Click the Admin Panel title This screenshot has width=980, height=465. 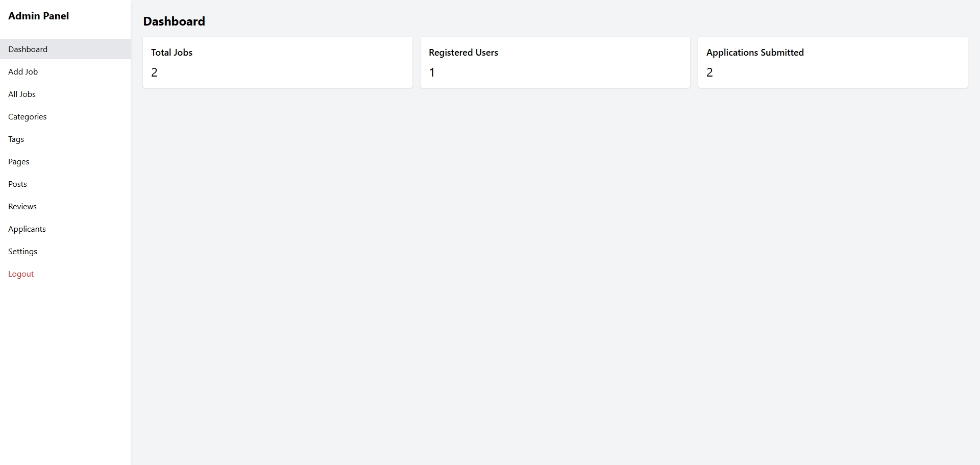(39, 16)
